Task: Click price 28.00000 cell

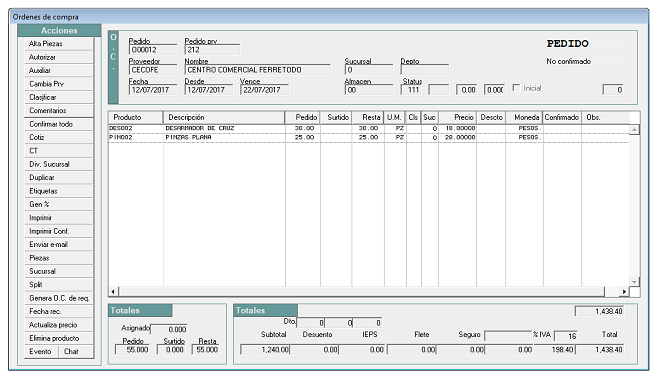Action: 457,138
